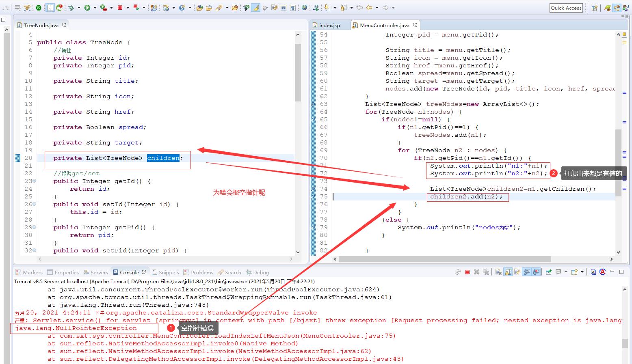Click Remove Launch gray X in Console toolbar
Image resolution: width=632 pixels, height=364 pixels.
pyautogui.click(x=476, y=272)
